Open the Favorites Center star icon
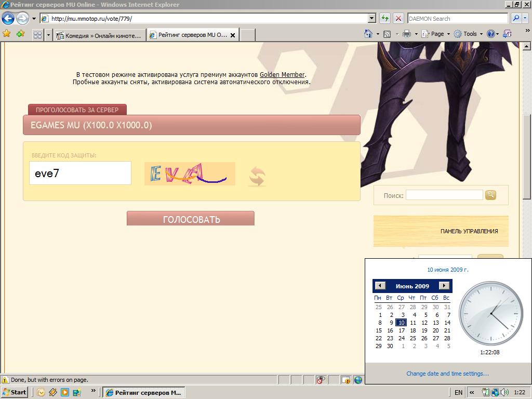The height and width of the screenshot is (399, 532). click(x=6, y=34)
